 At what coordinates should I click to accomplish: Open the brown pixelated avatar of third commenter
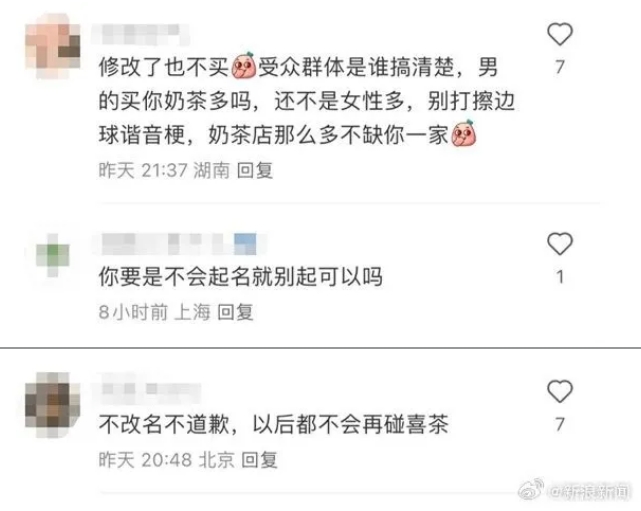[52, 405]
